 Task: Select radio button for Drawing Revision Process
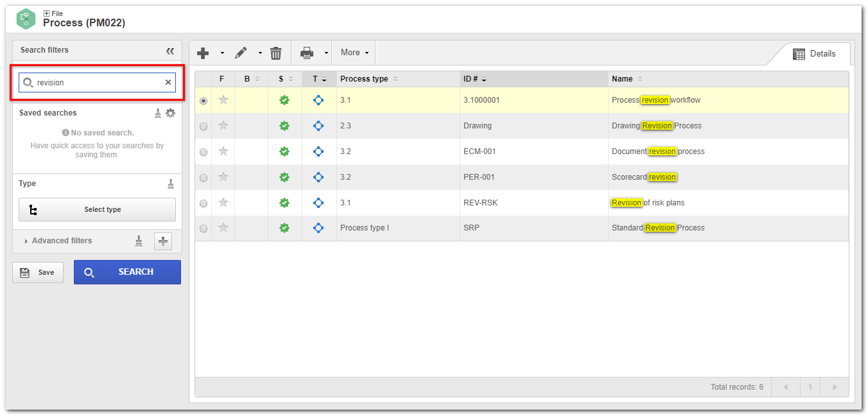204,126
